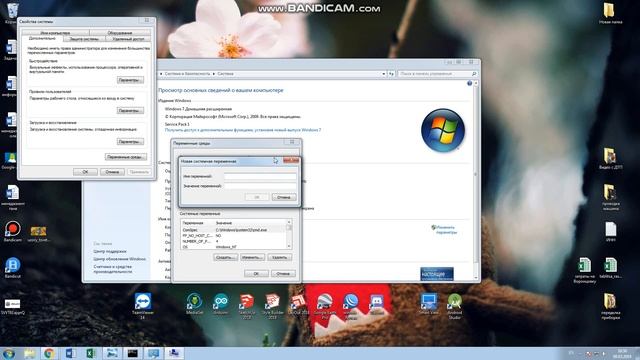Screen dimensions: 640x360
Task: Launch MediaGet from the desktop
Action: [195, 304]
